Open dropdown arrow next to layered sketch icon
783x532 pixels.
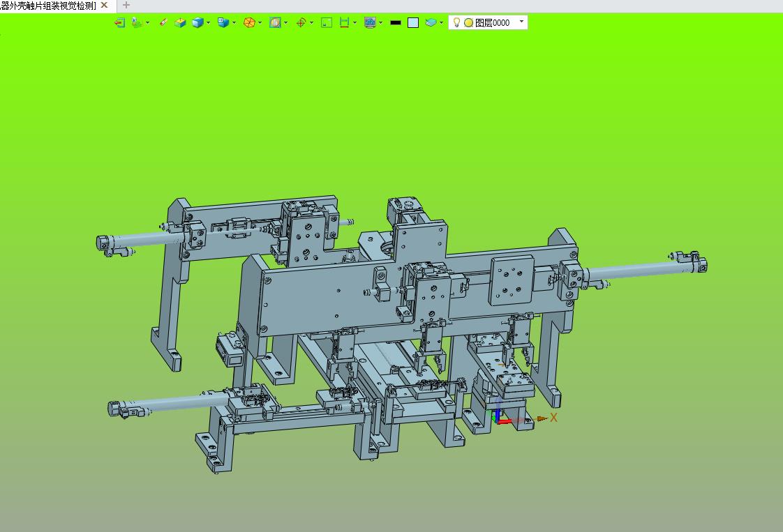click(x=147, y=22)
